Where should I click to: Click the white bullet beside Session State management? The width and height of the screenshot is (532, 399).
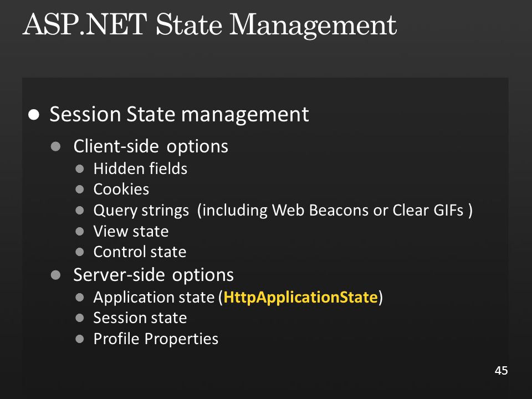(34, 115)
